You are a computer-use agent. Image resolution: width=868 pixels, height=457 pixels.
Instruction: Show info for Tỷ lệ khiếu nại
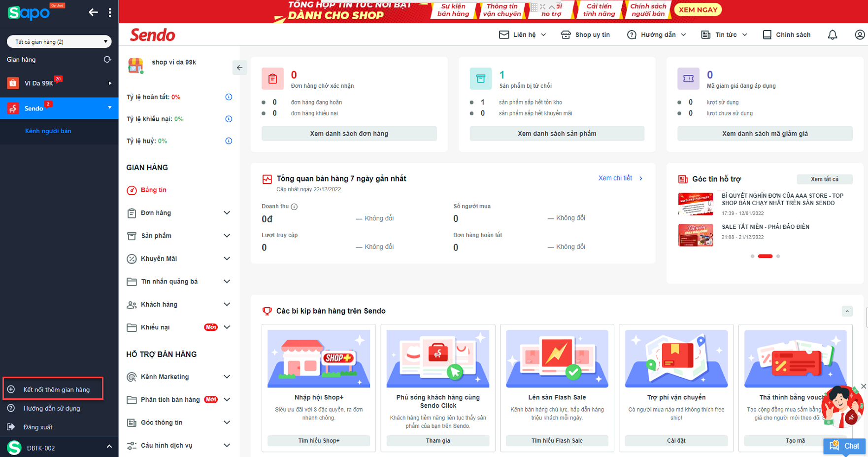pos(229,119)
